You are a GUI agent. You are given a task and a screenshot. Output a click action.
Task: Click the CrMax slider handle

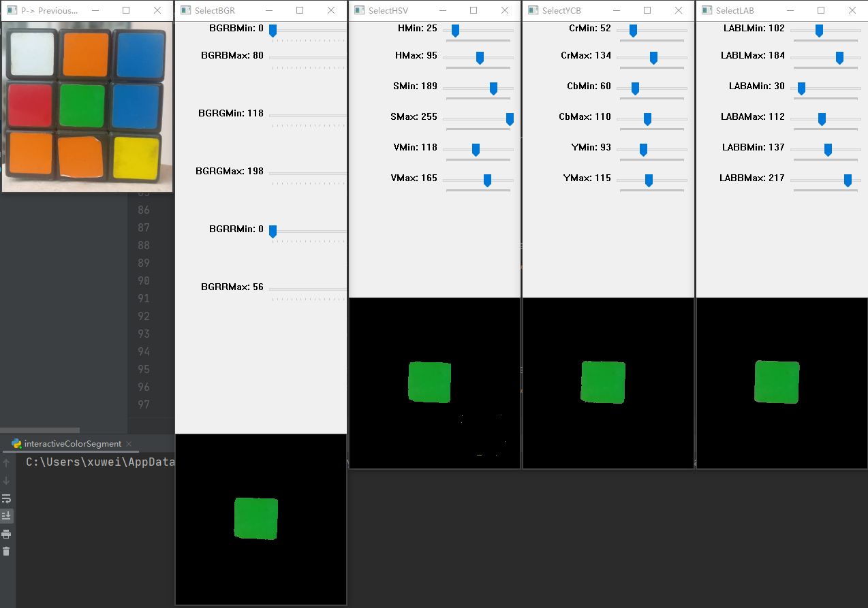(653, 58)
